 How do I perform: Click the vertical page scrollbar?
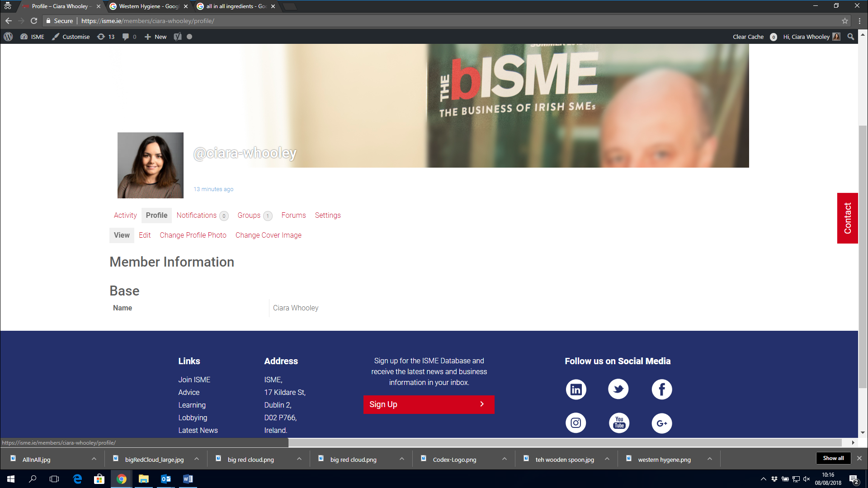(863, 257)
